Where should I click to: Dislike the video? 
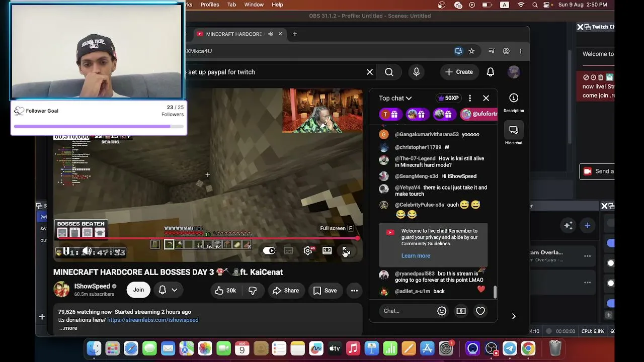pos(253,290)
